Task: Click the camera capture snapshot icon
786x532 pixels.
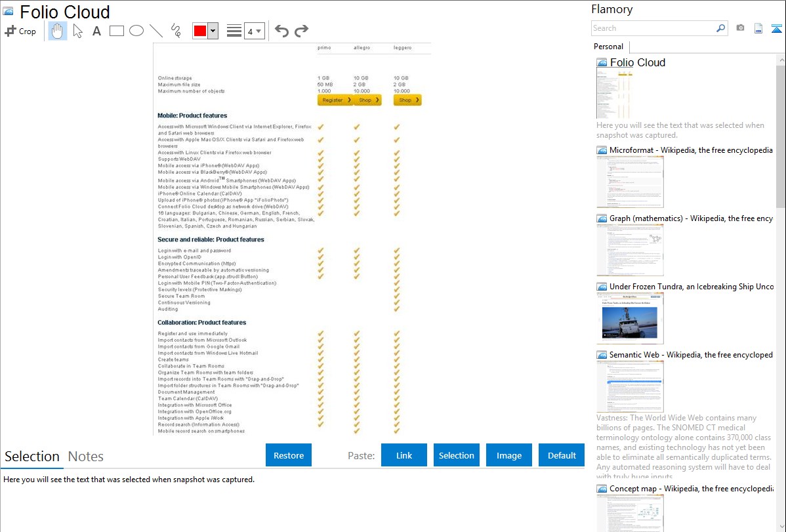Action: pos(740,28)
